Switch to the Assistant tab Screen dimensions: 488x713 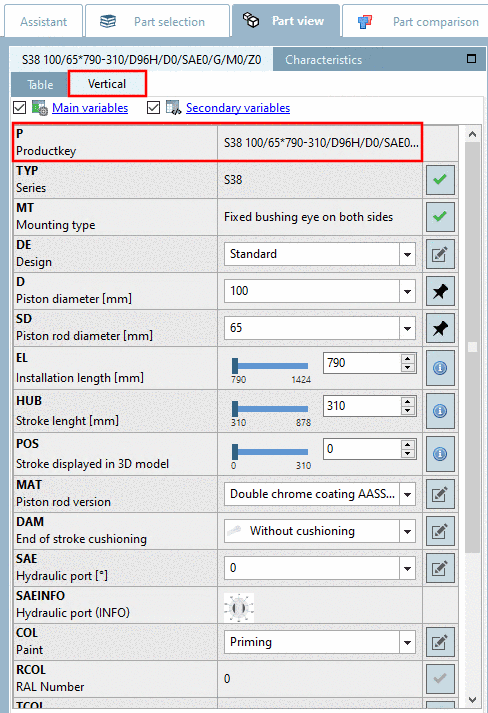[43, 21]
